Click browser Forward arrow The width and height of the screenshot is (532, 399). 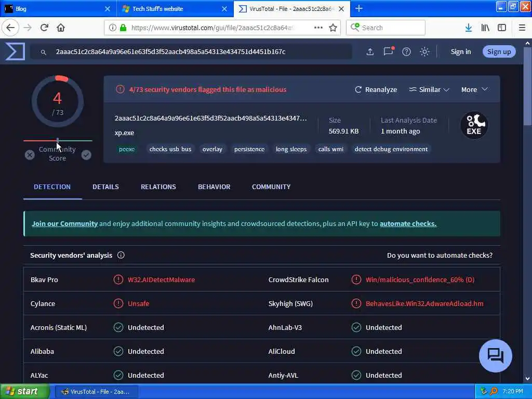pos(28,28)
